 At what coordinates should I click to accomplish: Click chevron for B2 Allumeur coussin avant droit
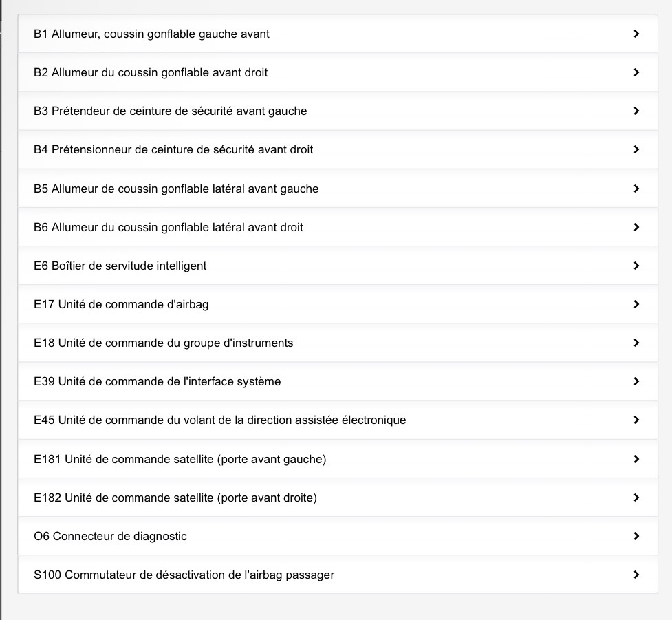point(636,72)
